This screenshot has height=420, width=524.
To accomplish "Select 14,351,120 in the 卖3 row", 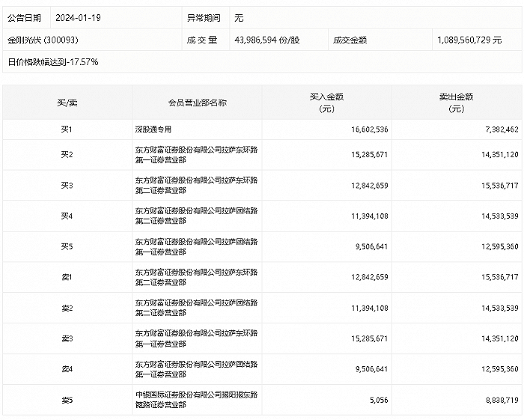I will coord(500,338).
